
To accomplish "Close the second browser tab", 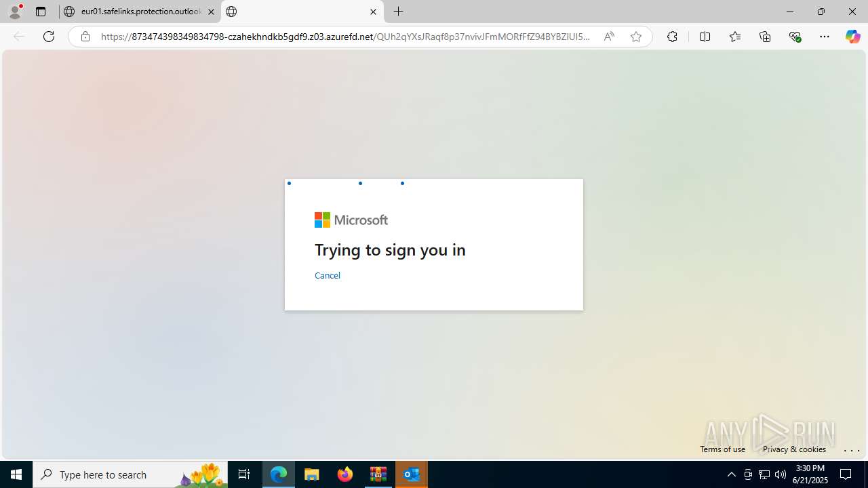I will [373, 12].
